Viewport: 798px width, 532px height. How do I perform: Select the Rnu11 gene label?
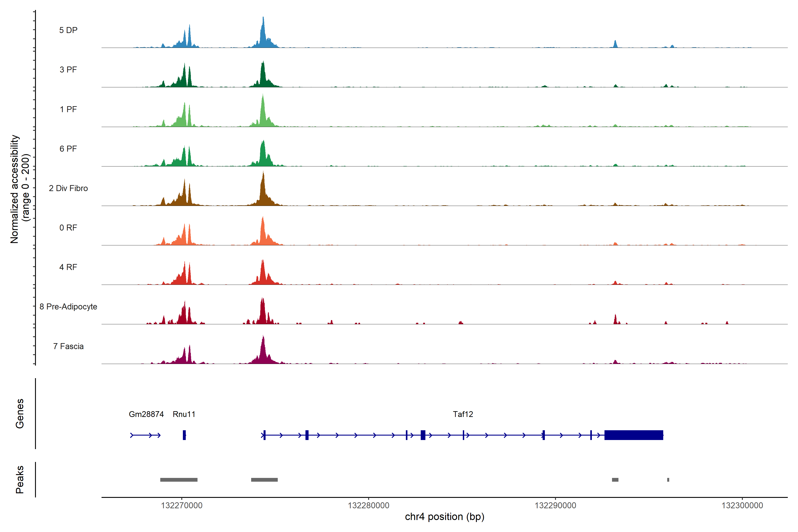point(184,414)
